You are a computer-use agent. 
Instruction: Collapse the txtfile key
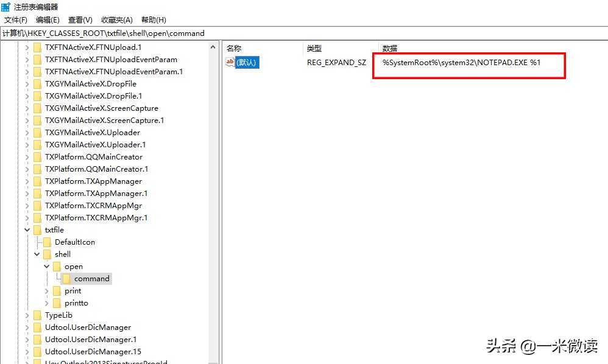[27, 229]
